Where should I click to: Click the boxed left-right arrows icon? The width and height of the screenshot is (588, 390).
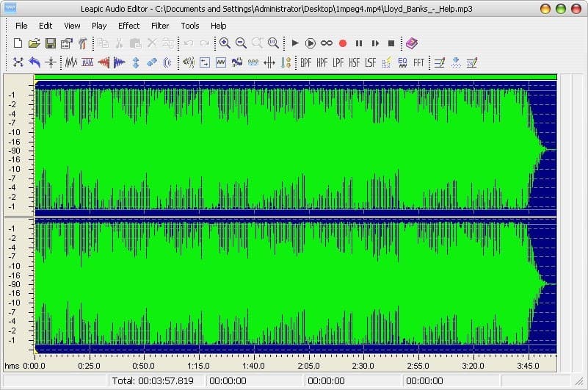point(205,62)
